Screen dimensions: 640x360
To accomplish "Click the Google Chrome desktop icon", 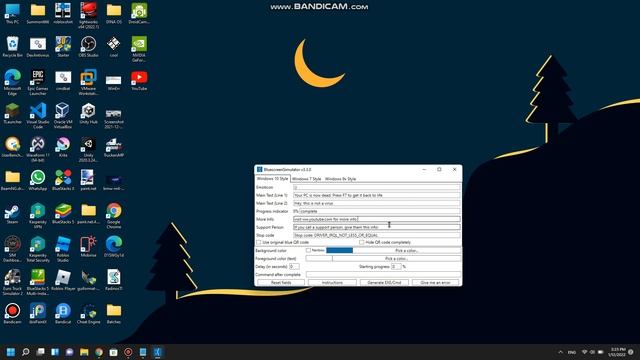I will point(114,216).
